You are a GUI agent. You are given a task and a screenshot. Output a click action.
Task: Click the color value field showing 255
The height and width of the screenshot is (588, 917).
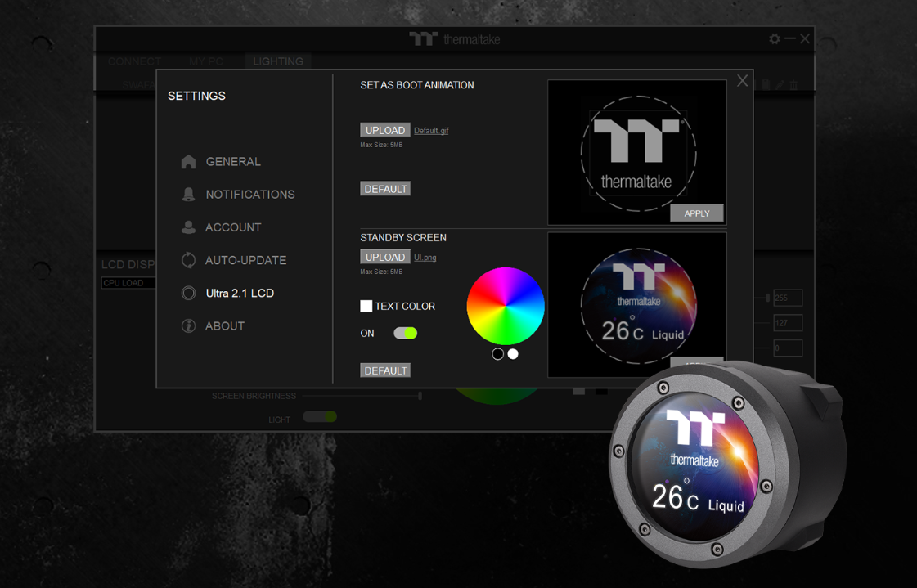pyautogui.click(x=788, y=298)
